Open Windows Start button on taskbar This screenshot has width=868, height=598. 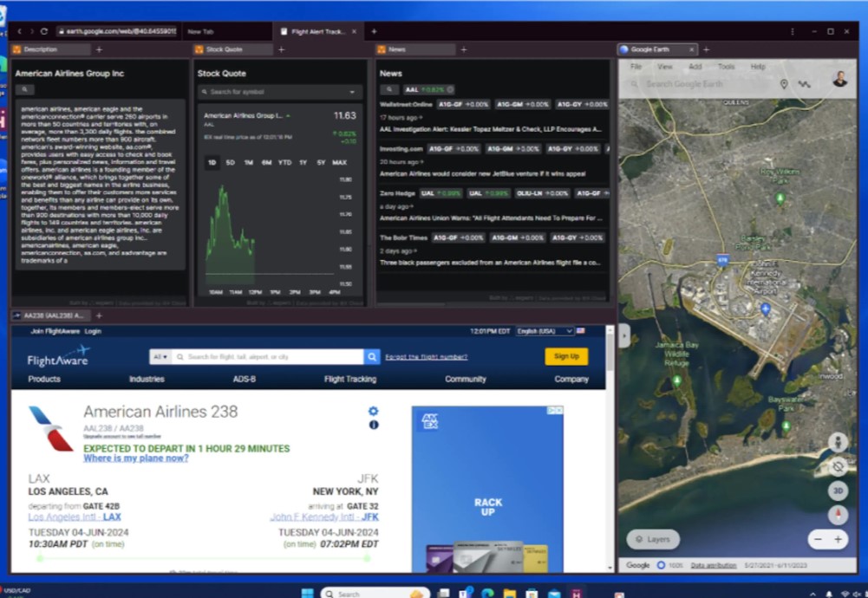[307, 594]
